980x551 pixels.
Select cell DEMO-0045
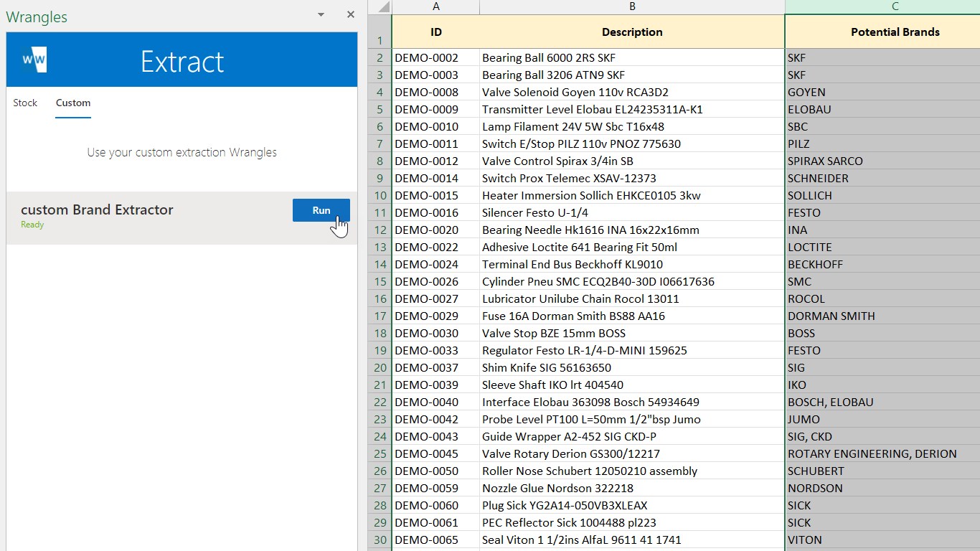point(436,453)
